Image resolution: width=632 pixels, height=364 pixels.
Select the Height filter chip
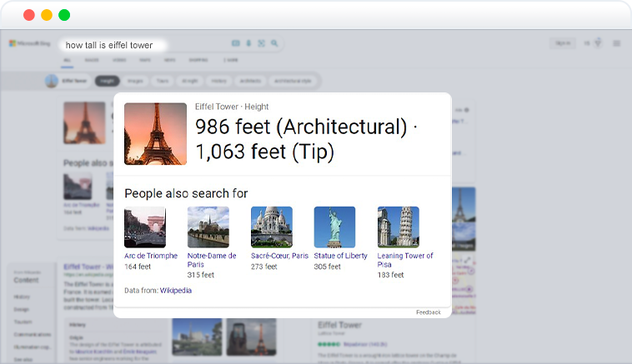pos(108,81)
